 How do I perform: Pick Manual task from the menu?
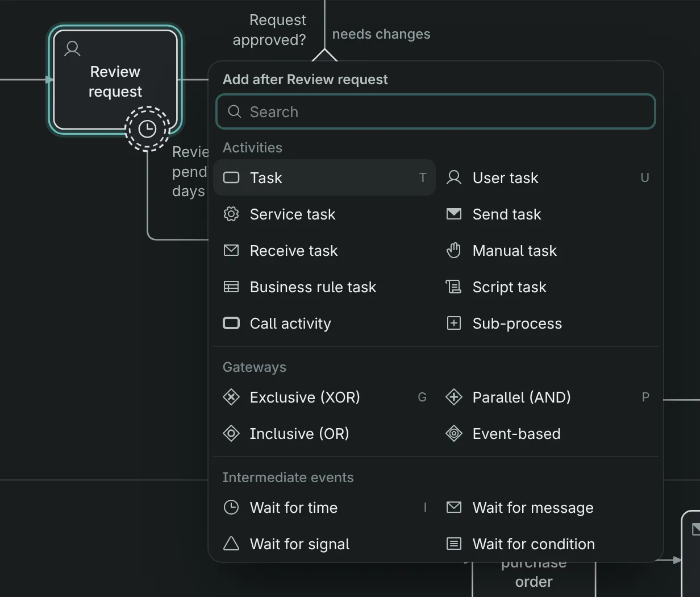pyautogui.click(x=547, y=250)
